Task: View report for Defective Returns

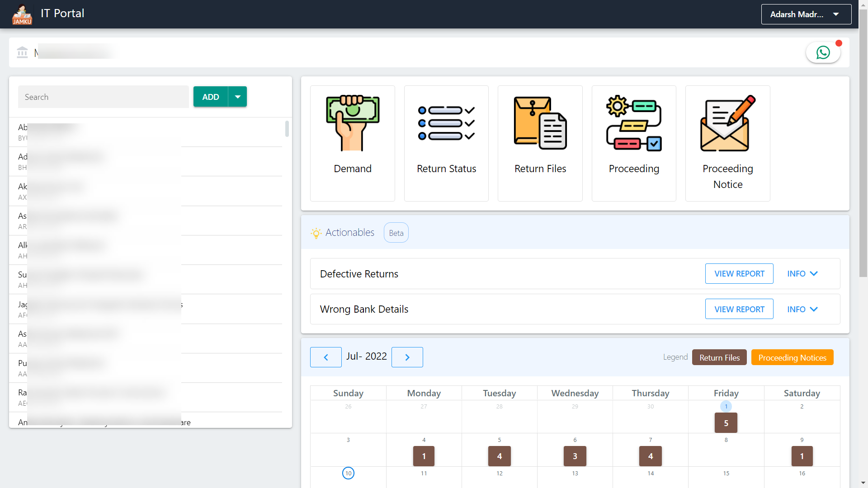Action: [739, 274]
